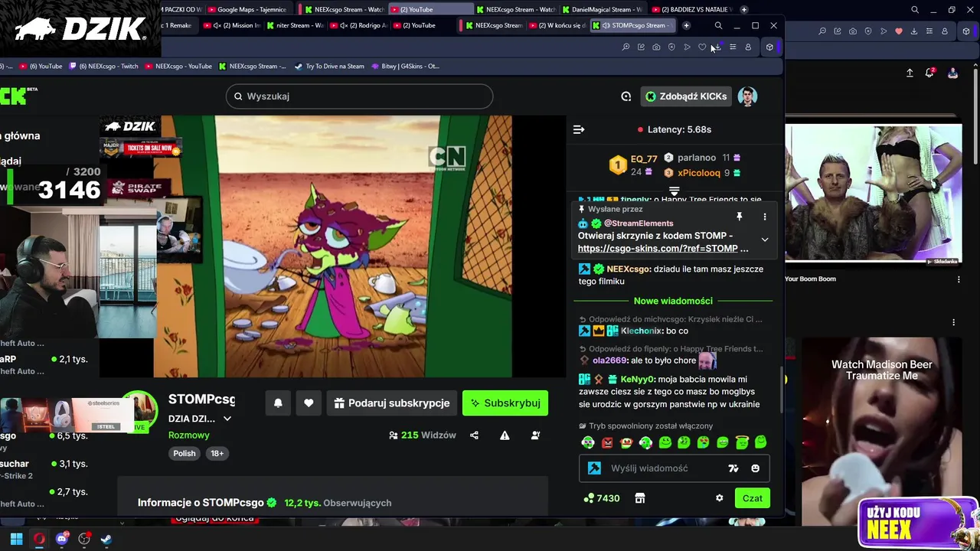Viewport: 980px width, 551px height.
Task: Open pinned message three-dot options
Action: (764, 217)
